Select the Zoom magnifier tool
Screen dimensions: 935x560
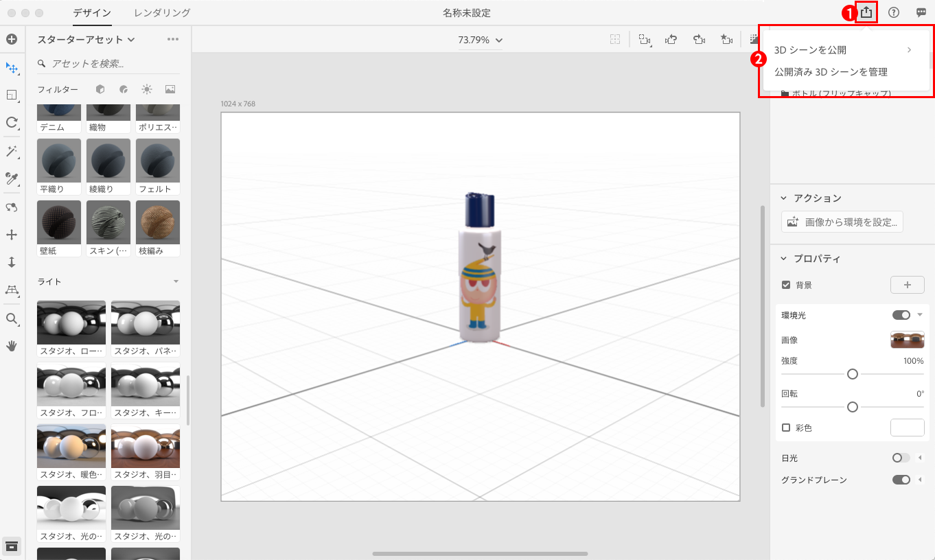(x=12, y=318)
